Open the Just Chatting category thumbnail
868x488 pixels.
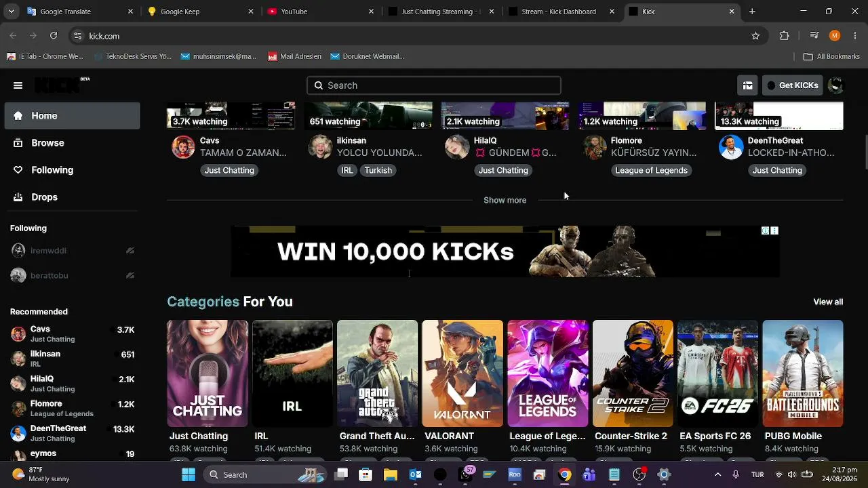[208, 373]
